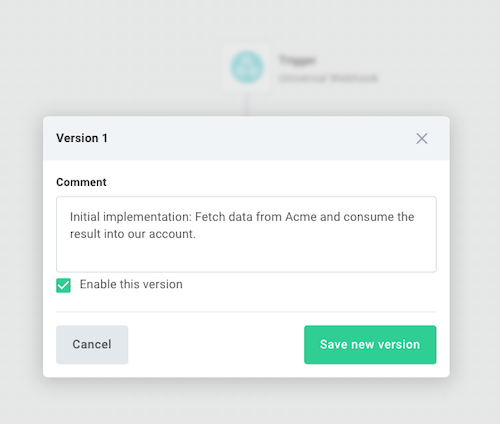The image size is (500, 424).
Task: Uncheck the Enable this version checkbox
Action: [63, 285]
